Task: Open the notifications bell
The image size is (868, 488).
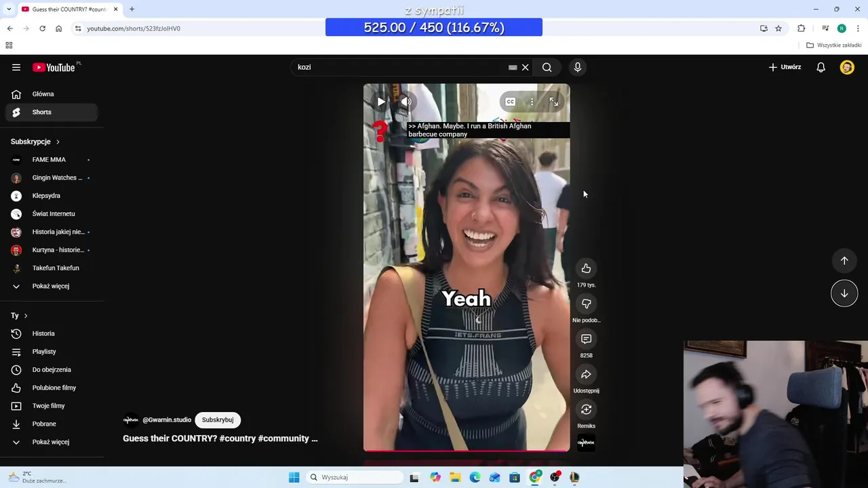Action: (821, 67)
